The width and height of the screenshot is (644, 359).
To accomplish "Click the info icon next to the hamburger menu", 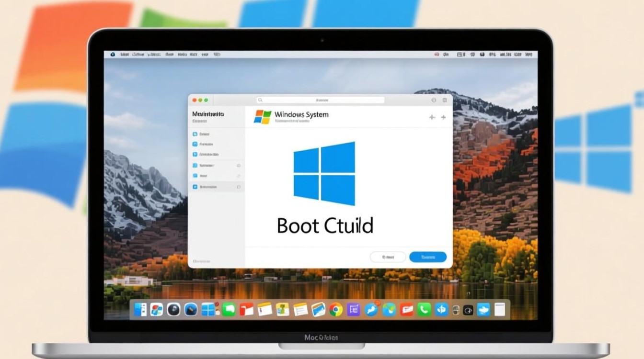I will coord(434,100).
